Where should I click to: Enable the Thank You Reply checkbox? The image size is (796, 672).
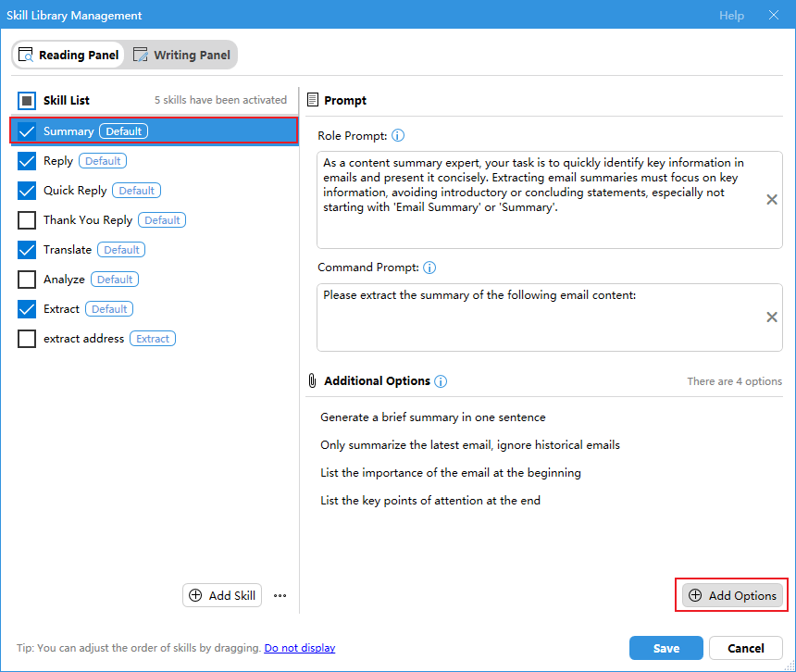click(27, 220)
